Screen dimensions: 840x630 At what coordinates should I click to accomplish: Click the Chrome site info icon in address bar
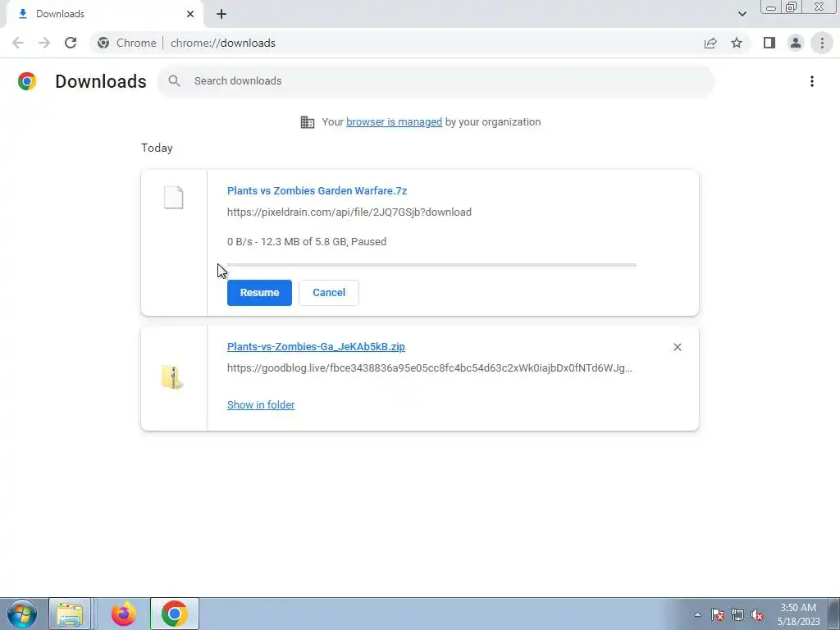(x=103, y=43)
